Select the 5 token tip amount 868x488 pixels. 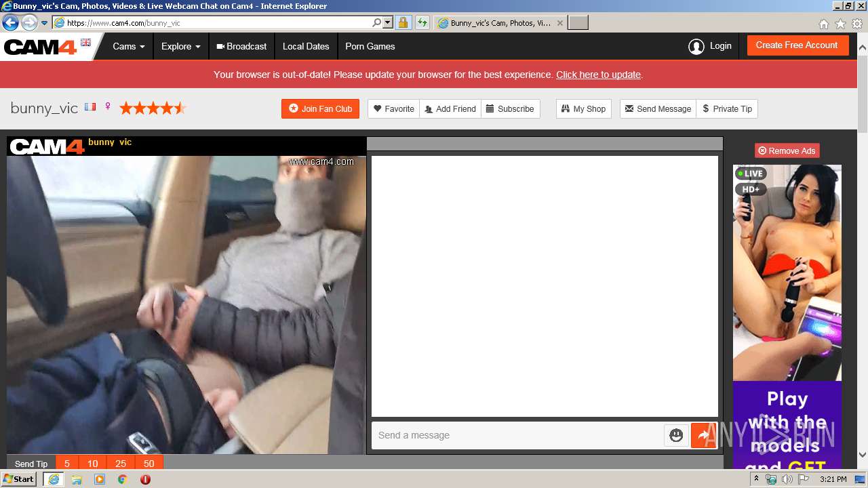coord(67,464)
